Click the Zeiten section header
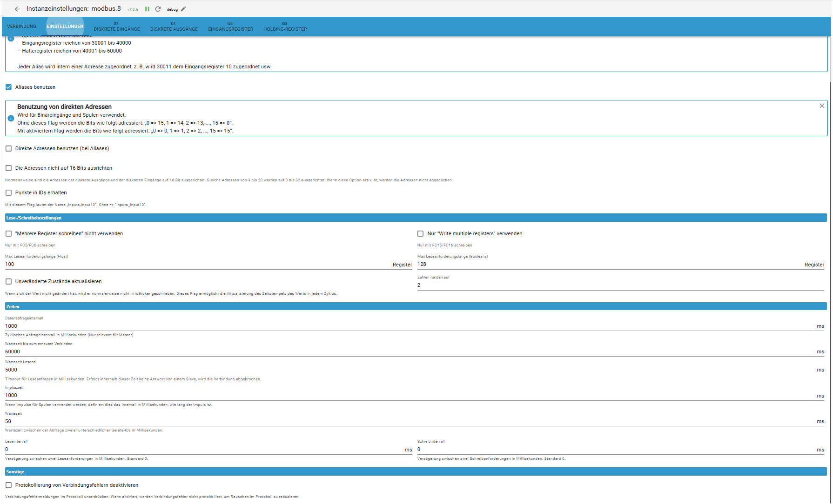Screen dimensions: 833x504 pos(416,306)
